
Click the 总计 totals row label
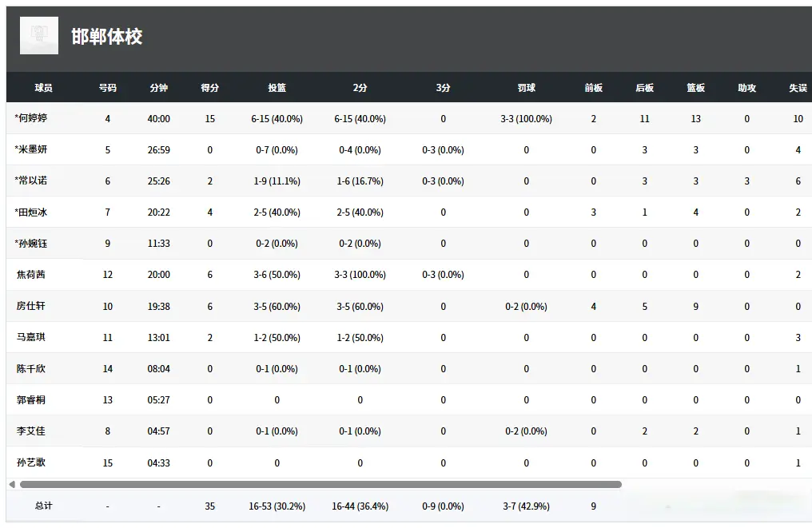pos(43,506)
